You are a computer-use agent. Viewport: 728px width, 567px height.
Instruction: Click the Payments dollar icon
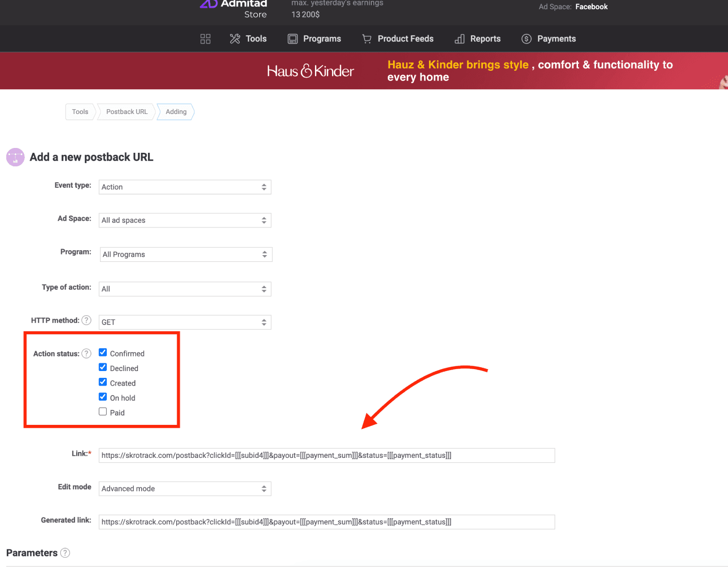click(527, 39)
